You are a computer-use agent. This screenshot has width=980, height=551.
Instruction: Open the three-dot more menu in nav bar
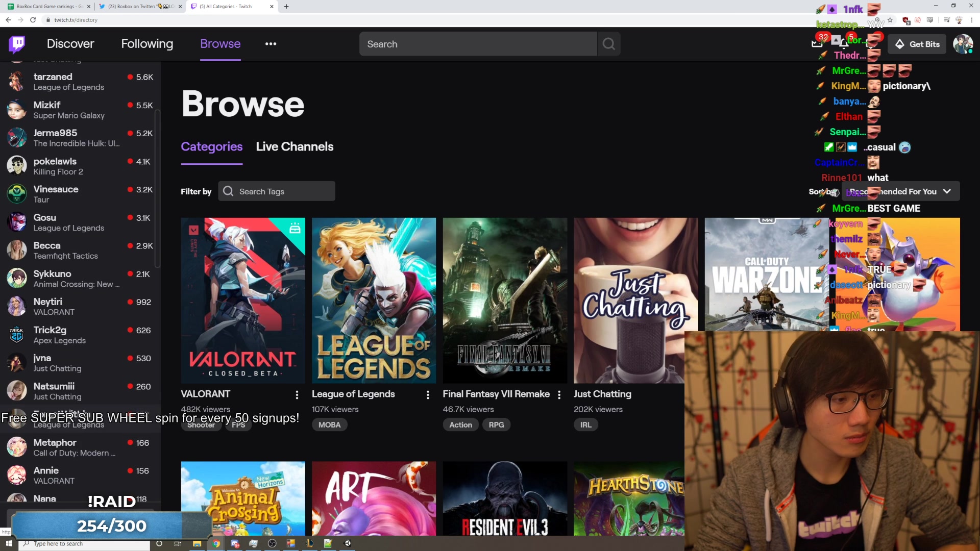[271, 44]
